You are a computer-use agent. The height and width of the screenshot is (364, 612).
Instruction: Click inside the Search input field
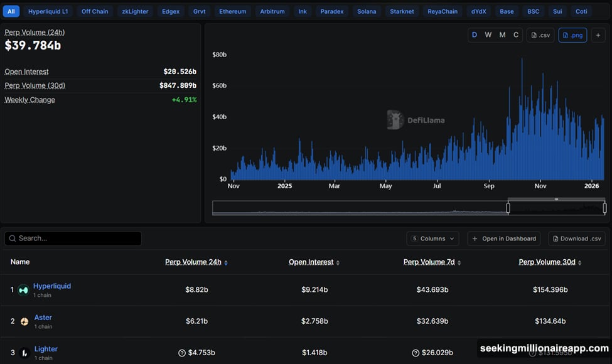coord(72,238)
